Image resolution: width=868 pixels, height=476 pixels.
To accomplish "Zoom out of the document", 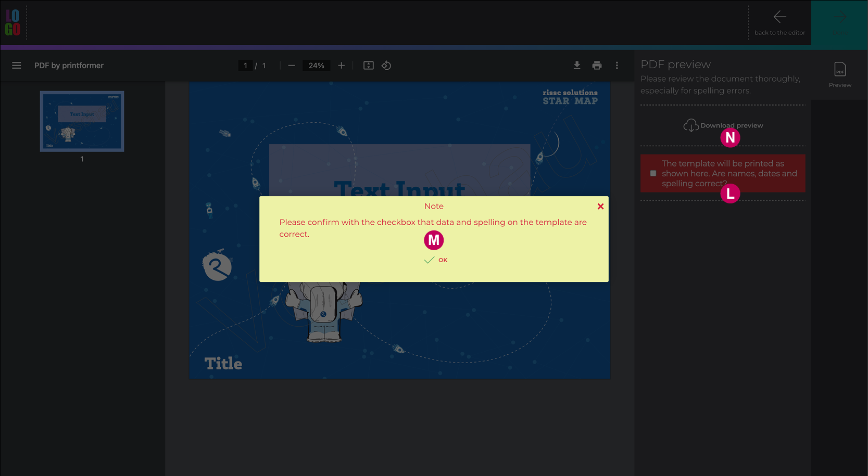I will coord(291,65).
